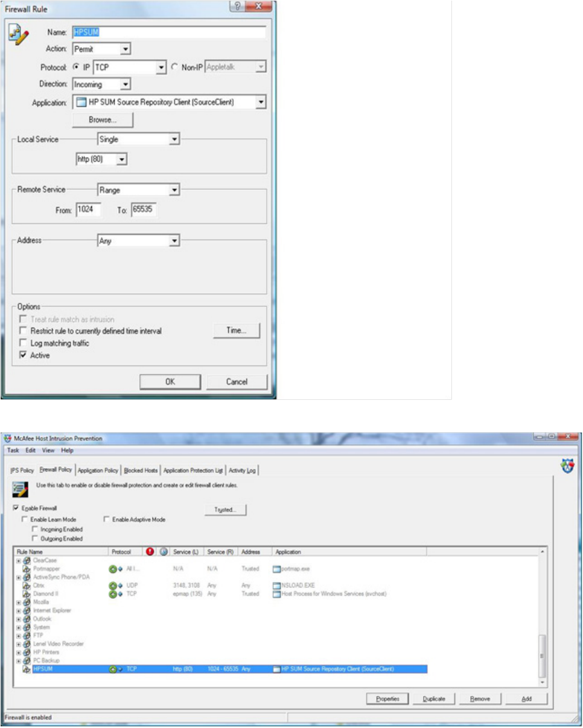Click the Outlook group icon
Screen dimensions: 583x728
[27, 619]
